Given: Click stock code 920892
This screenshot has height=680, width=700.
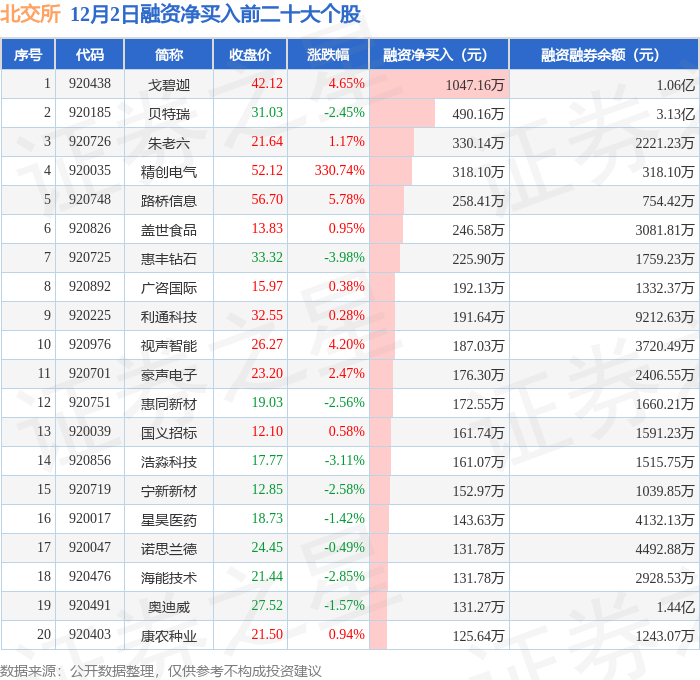Looking at the screenshot, I should pos(90,287).
